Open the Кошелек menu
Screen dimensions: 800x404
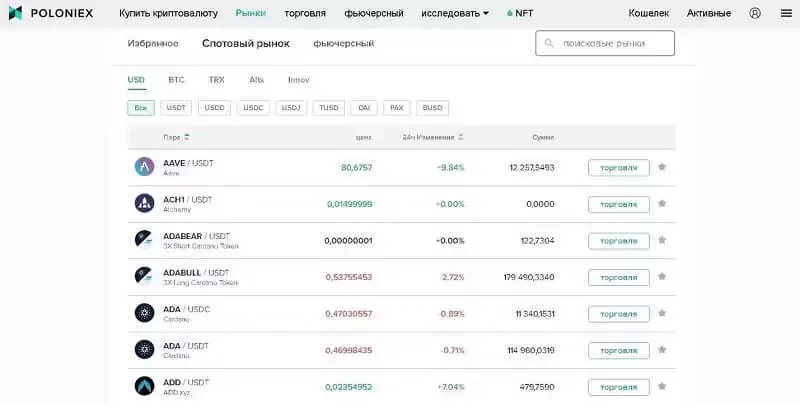click(648, 13)
